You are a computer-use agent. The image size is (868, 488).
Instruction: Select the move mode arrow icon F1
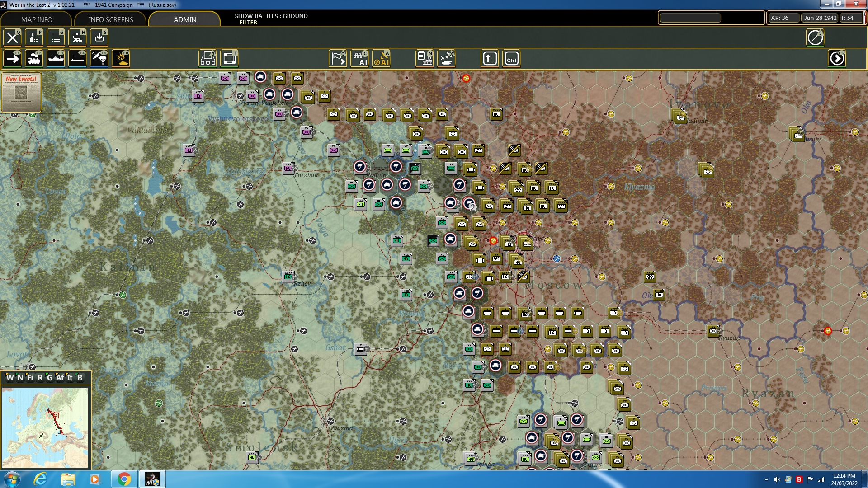12,59
